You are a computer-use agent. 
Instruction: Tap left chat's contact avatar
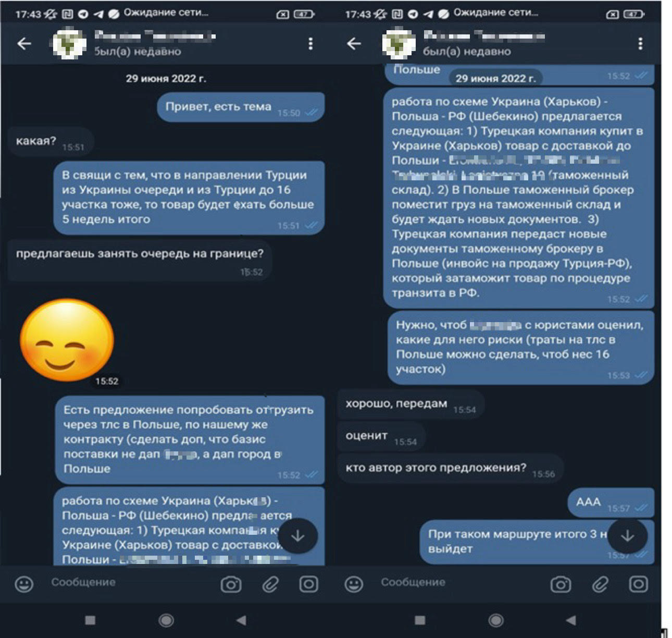click(69, 44)
